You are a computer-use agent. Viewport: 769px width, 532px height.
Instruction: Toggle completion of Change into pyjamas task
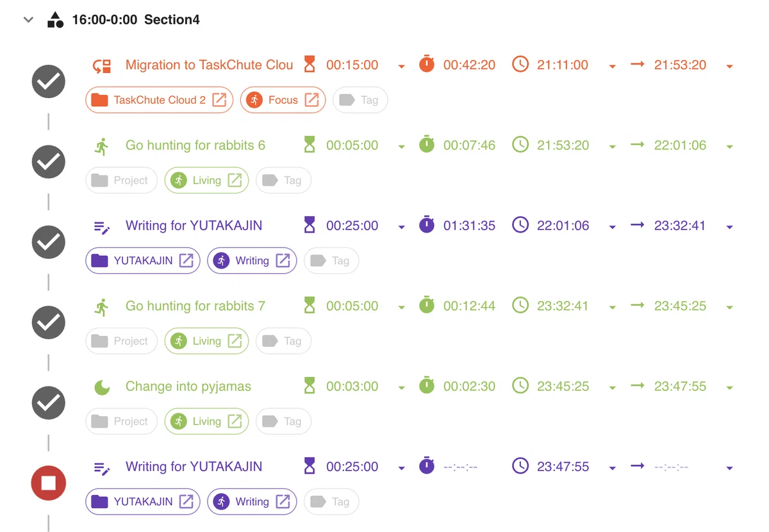[49, 403]
